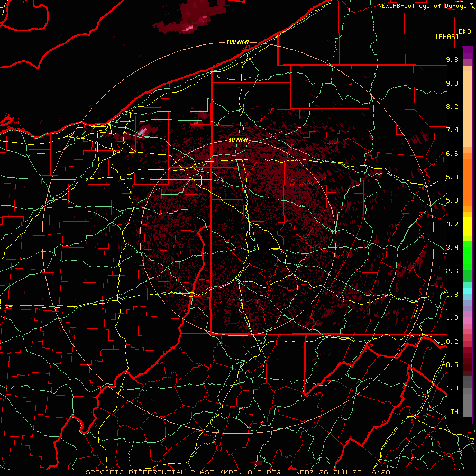Click the DKD label above the color scale

[x=465, y=32]
